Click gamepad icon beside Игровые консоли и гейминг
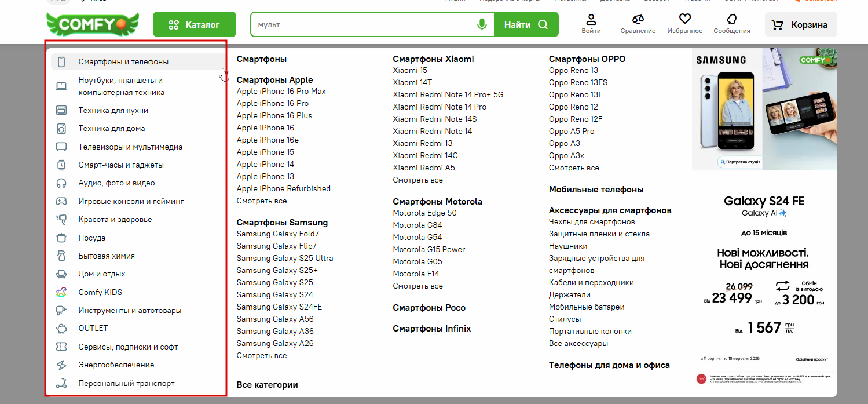Viewport: 868px width, 404px height. 61,201
